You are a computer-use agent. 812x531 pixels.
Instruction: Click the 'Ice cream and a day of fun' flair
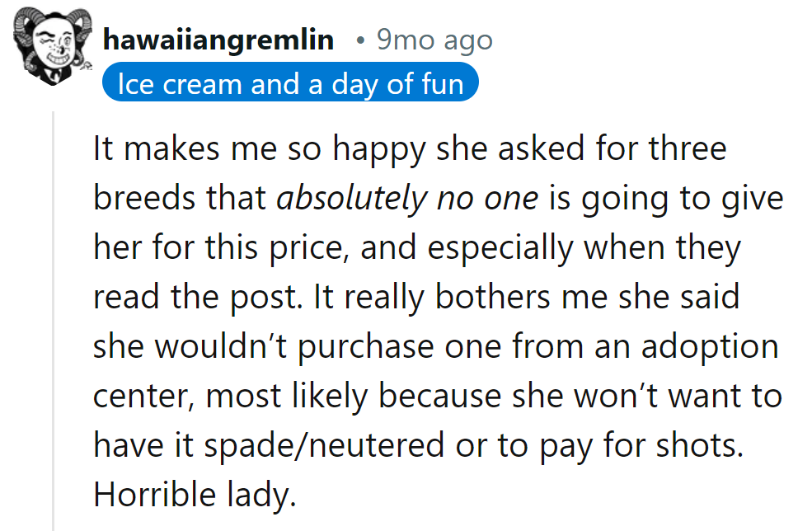[290, 82]
